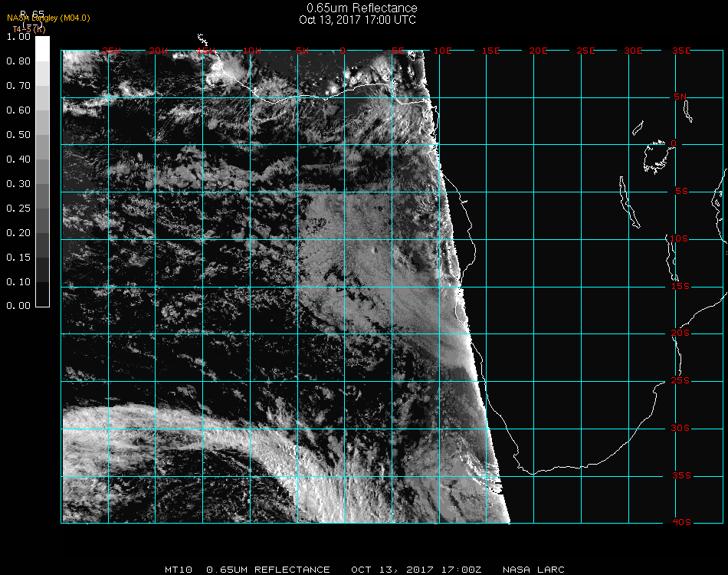Click the 40S latitude label
The image size is (728, 575).
tap(681, 523)
